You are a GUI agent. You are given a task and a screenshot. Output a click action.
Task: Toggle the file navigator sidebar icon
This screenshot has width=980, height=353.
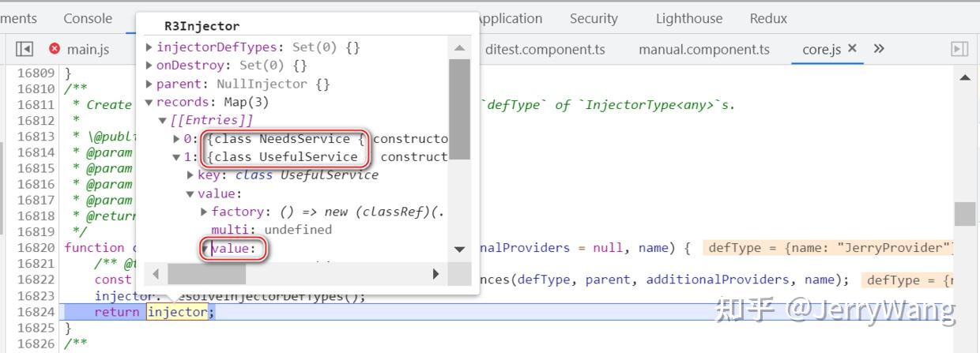coord(24,49)
